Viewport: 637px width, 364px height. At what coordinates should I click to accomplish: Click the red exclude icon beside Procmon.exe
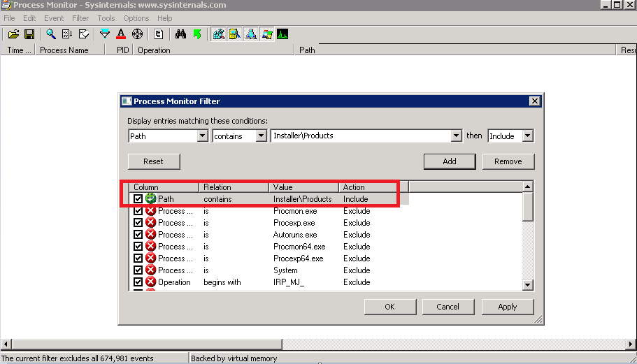(x=151, y=210)
